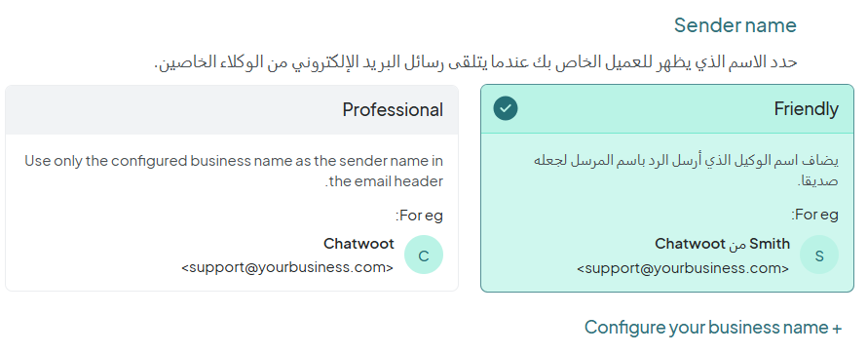Click the checkmark icon on Friendly card

(x=506, y=108)
